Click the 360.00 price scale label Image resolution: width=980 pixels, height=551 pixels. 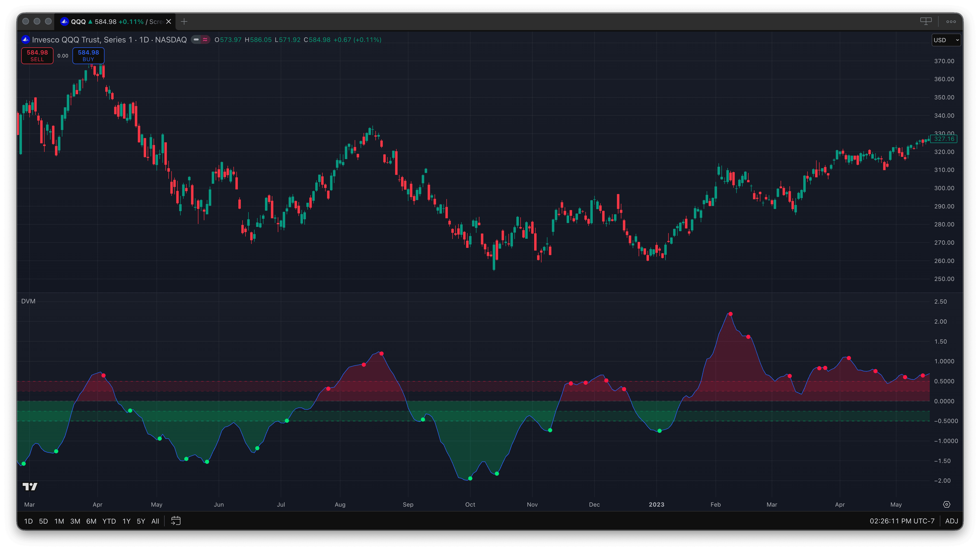click(x=944, y=79)
